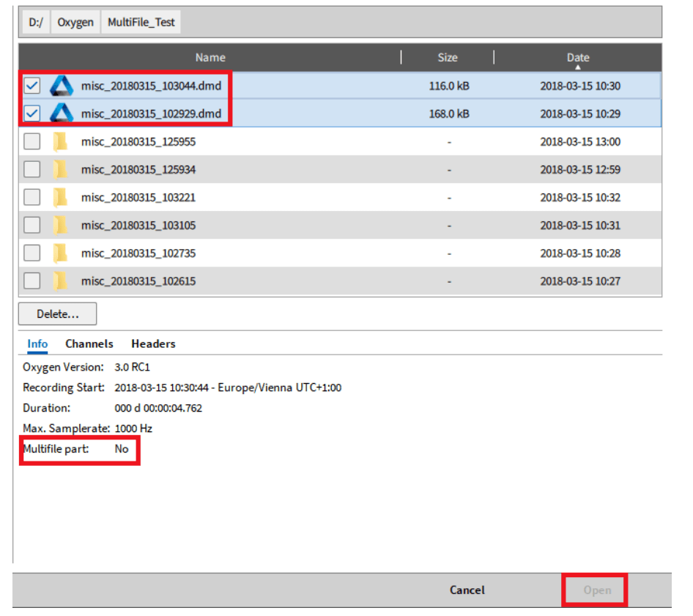Switch to the Channels tab

point(89,344)
